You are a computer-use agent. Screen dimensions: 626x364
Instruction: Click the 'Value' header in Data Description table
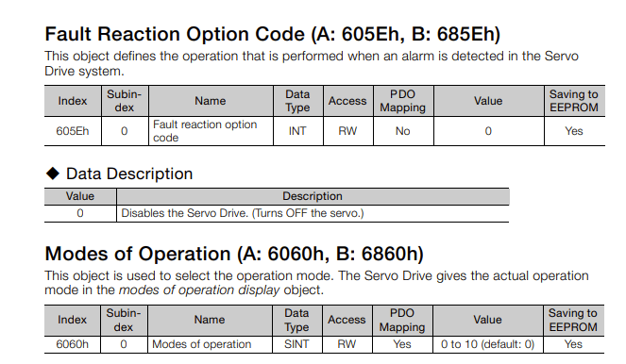[x=80, y=196]
